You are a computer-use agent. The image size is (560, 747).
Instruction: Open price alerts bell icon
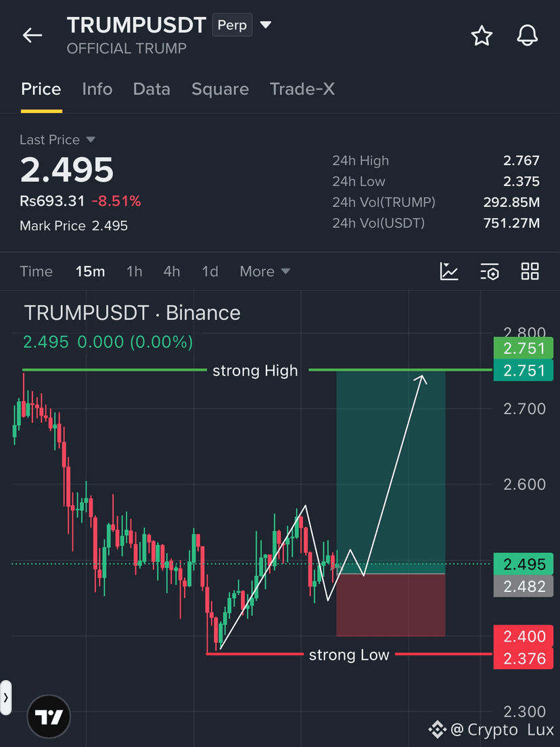pyautogui.click(x=527, y=35)
